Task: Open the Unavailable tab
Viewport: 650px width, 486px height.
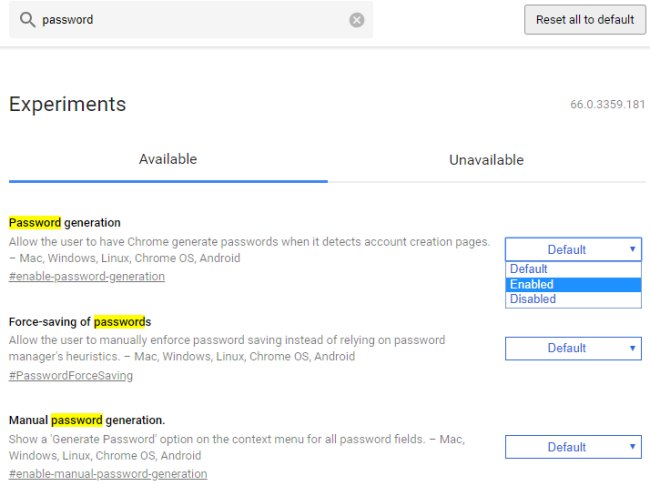Action: pos(486,160)
